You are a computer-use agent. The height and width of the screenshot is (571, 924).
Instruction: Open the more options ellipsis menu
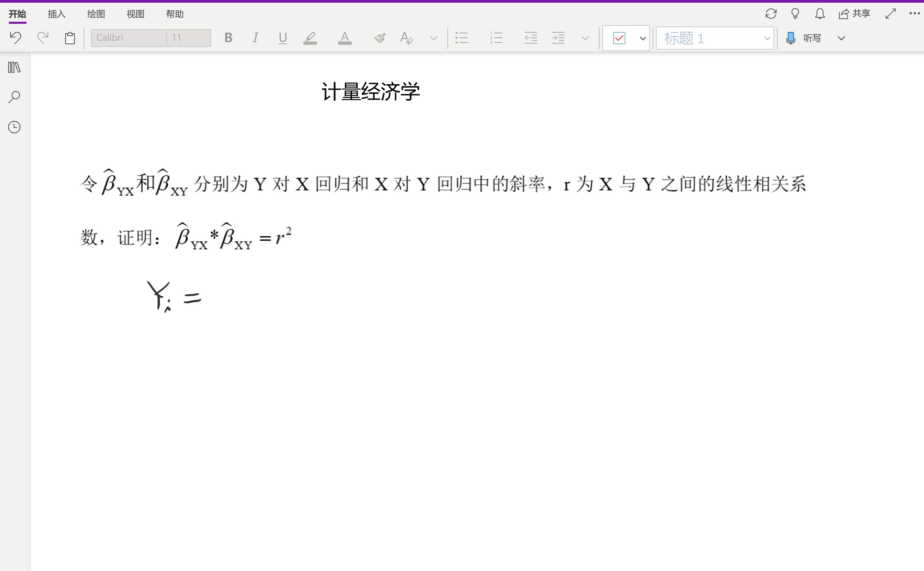pos(914,14)
